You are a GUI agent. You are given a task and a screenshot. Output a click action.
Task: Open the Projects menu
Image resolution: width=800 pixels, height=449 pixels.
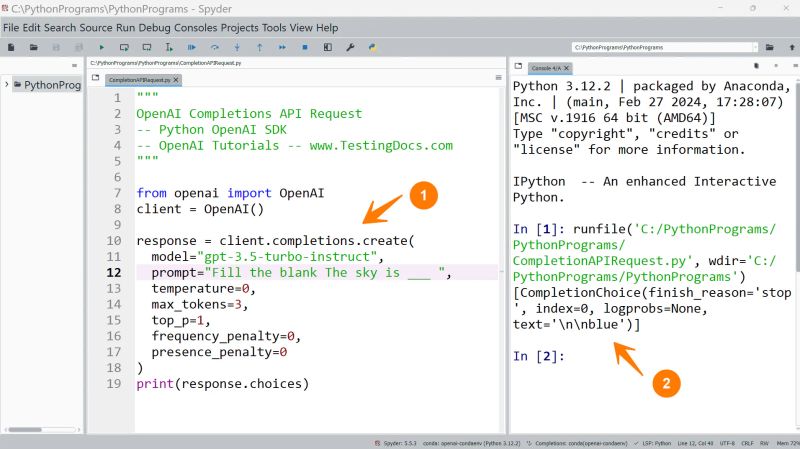(240, 28)
